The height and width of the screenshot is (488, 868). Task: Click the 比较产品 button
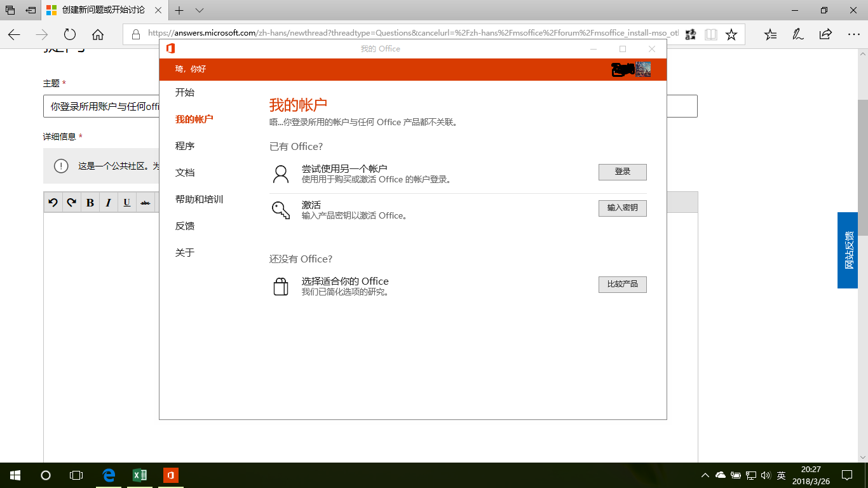click(623, 284)
